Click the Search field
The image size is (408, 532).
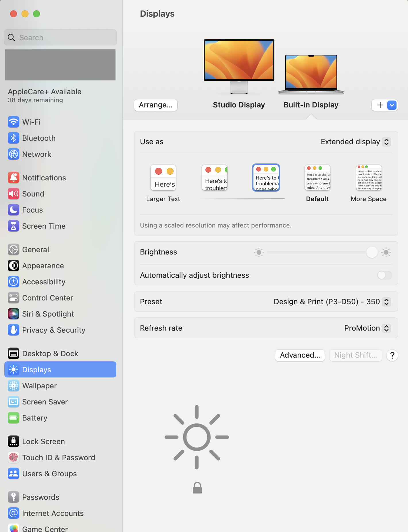coord(60,38)
